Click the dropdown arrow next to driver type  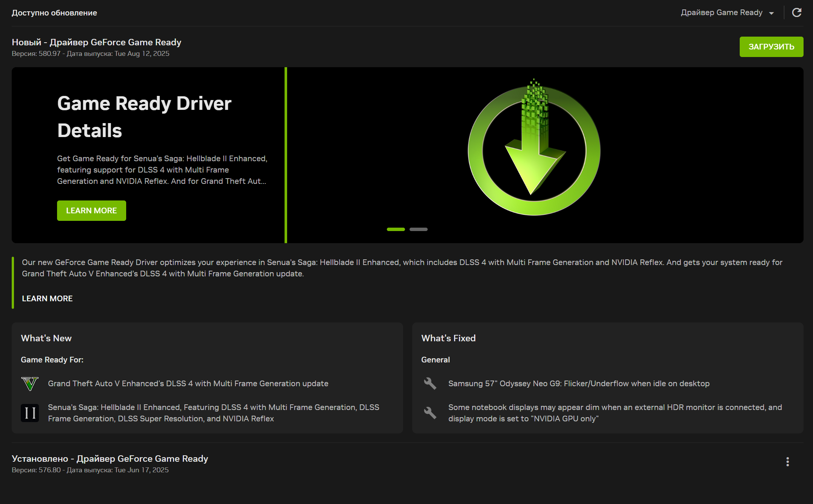(771, 13)
